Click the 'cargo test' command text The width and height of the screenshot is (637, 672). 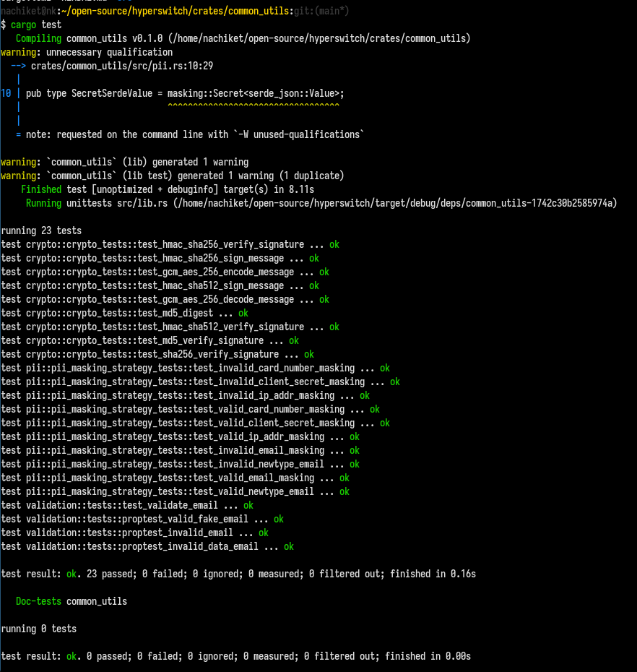pos(36,25)
